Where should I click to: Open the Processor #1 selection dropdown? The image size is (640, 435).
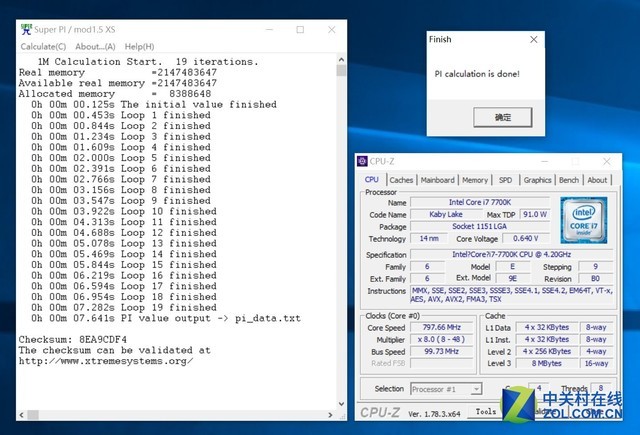[x=446, y=389]
